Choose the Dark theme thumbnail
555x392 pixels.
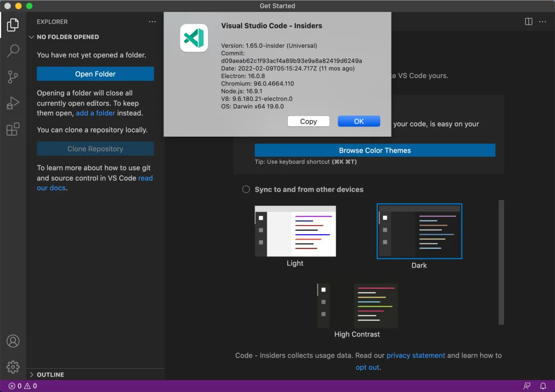[x=419, y=231]
